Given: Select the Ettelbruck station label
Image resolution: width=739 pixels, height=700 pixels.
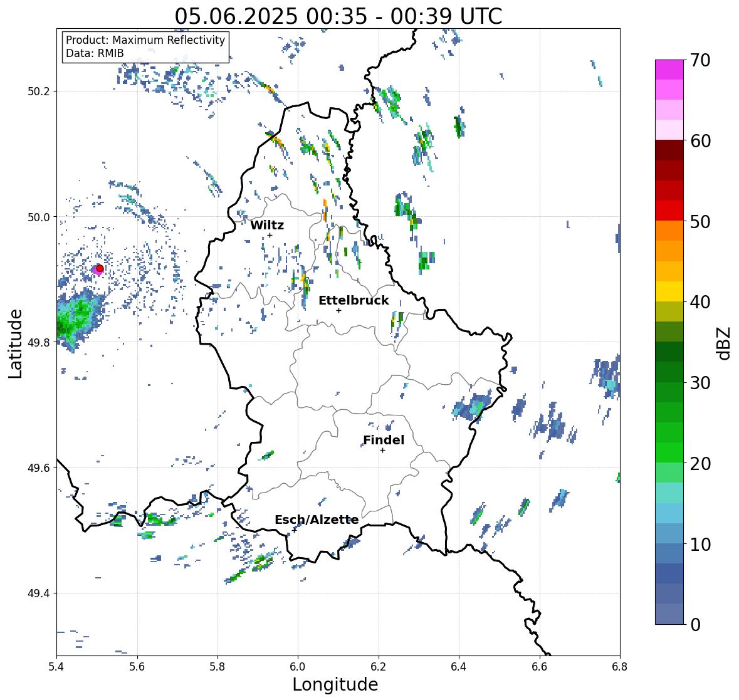Looking at the screenshot, I should click(x=354, y=301).
